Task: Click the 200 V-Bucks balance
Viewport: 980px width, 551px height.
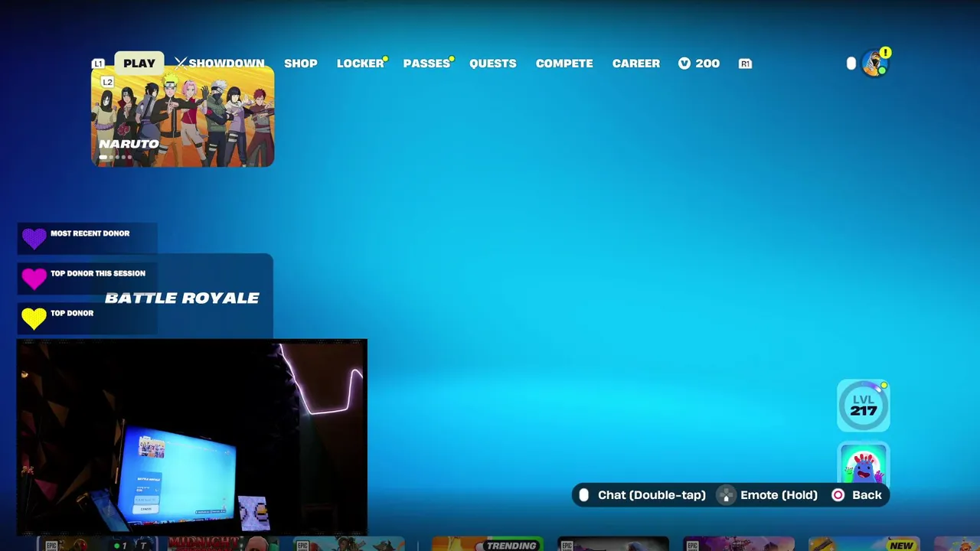Action: click(707, 64)
